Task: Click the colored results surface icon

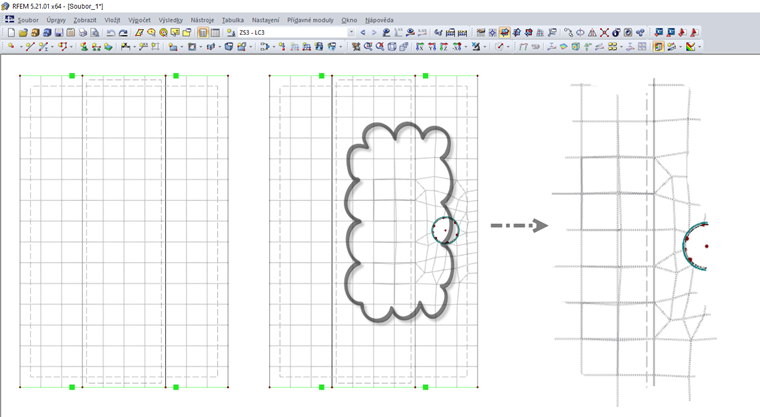Action: coord(564,47)
